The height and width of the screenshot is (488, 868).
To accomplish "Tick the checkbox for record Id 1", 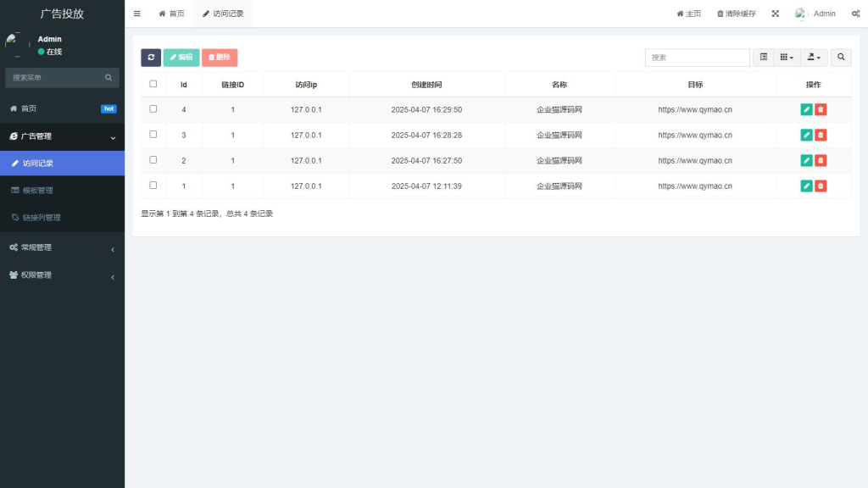I will click(x=153, y=186).
